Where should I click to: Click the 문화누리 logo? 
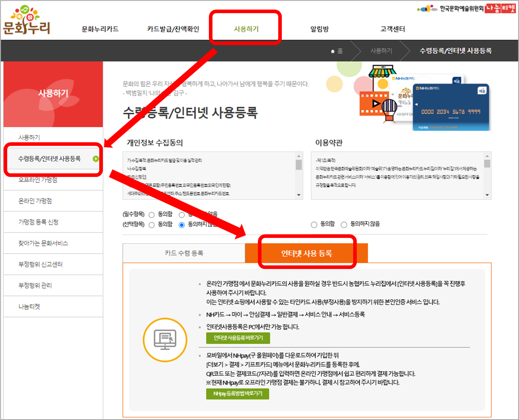pos(26,20)
